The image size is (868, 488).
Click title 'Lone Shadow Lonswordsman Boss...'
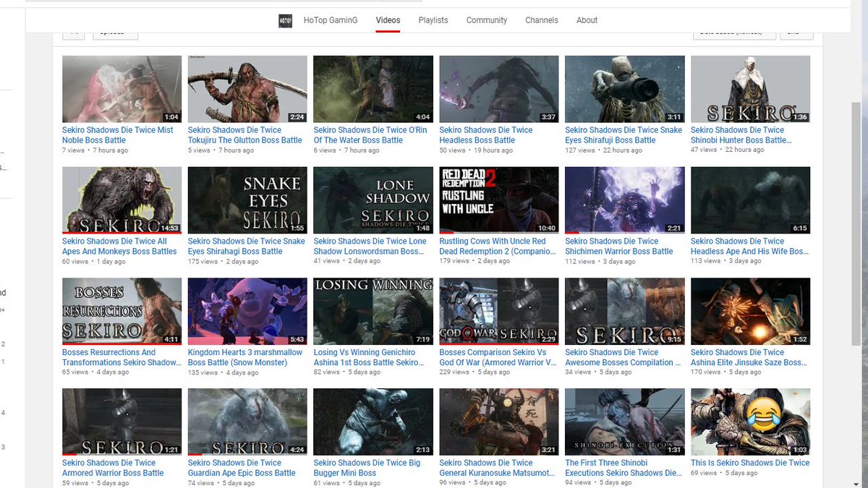(370, 247)
